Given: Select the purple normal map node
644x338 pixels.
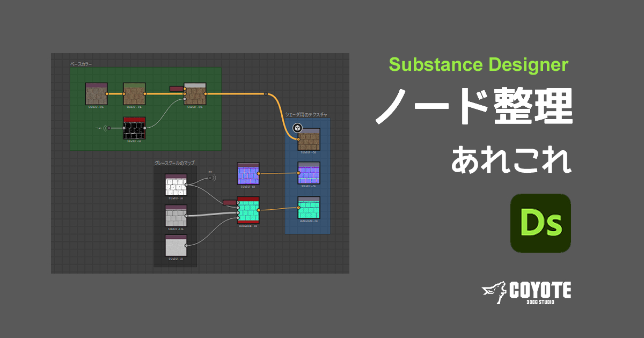Looking at the screenshot, I should coord(248,173).
